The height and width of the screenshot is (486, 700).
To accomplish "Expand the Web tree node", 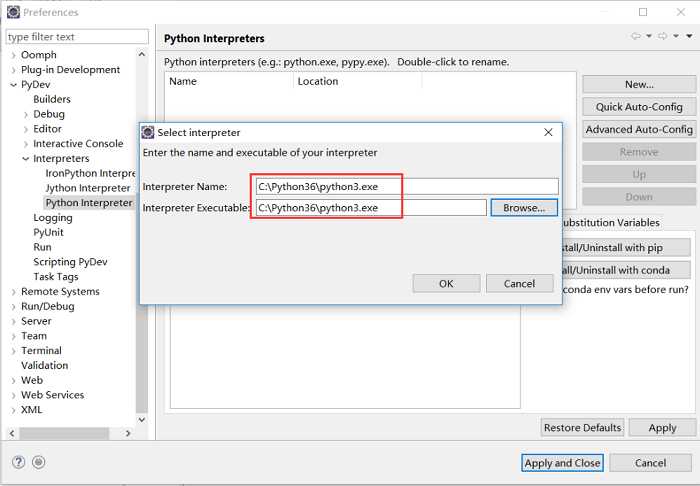I will click(x=13, y=381).
